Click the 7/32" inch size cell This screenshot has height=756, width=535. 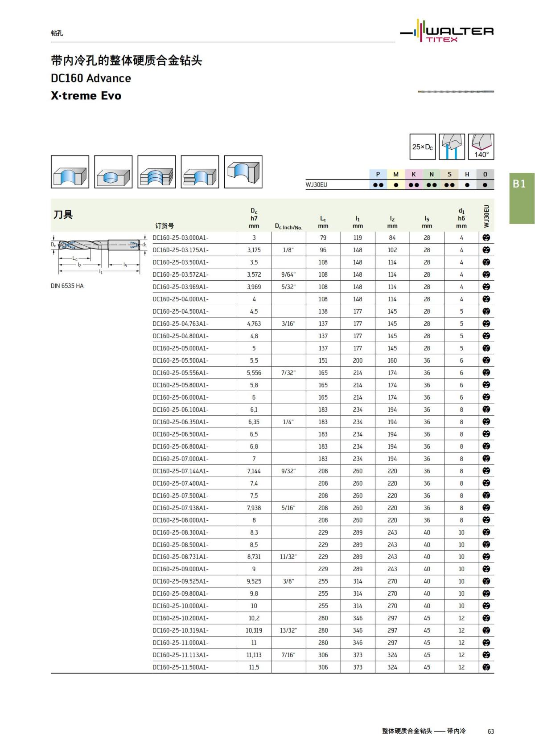[288, 372]
